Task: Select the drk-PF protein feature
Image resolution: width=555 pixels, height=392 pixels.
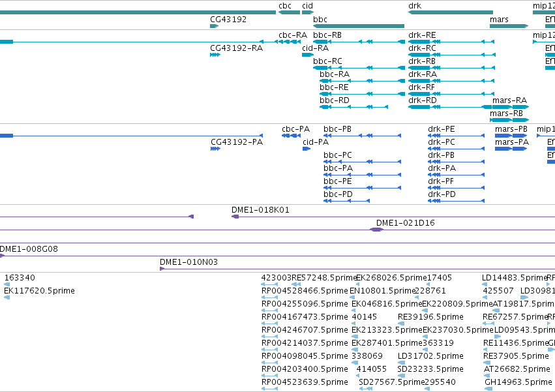Action: coord(456,188)
